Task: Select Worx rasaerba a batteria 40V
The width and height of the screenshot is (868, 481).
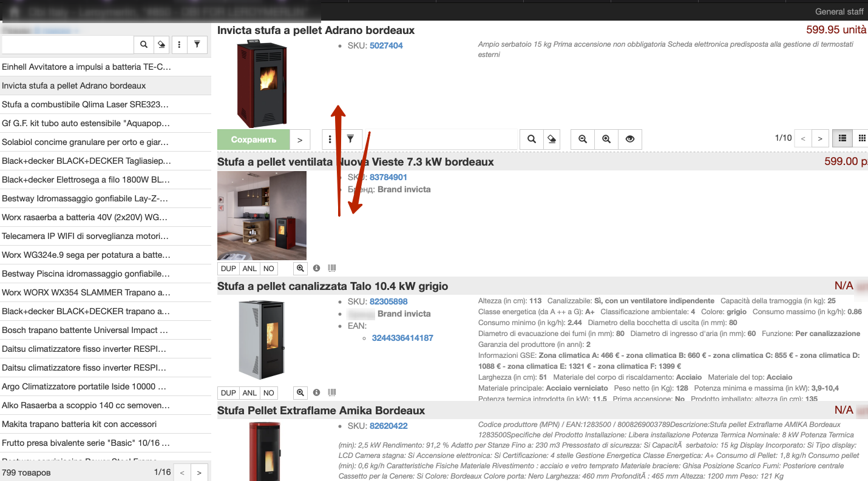Action: pos(106,217)
